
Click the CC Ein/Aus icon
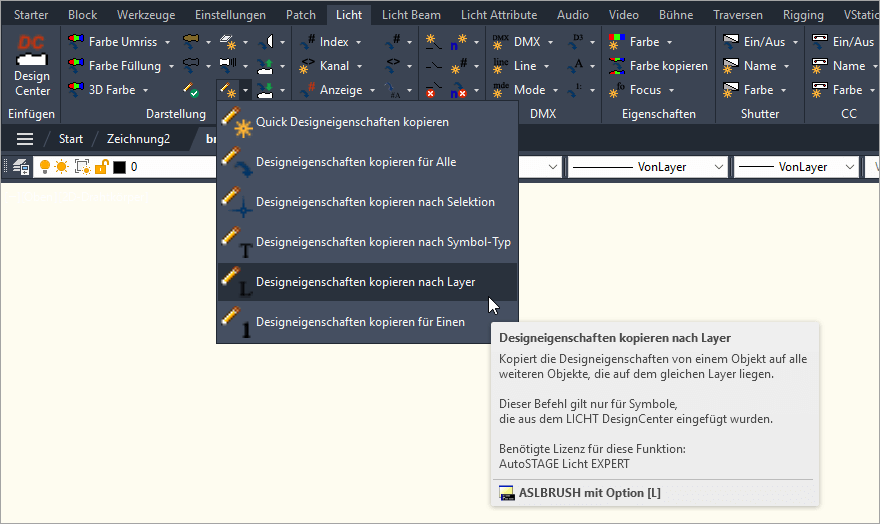click(820, 42)
